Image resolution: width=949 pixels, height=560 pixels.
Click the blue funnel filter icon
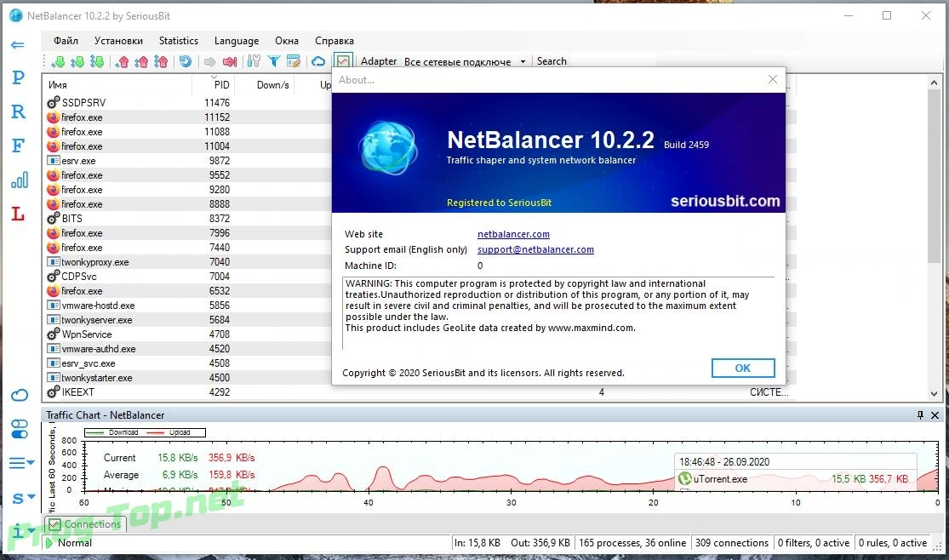coord(274,61)
